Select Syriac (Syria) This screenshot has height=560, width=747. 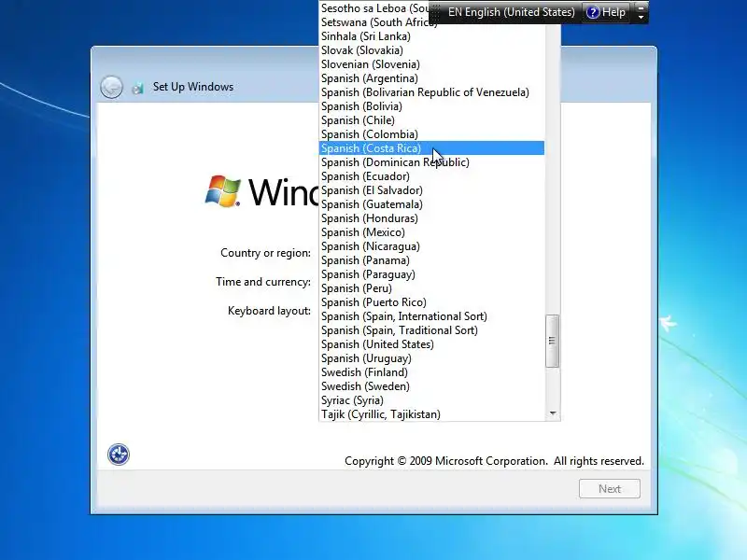(x=431, y=400)
